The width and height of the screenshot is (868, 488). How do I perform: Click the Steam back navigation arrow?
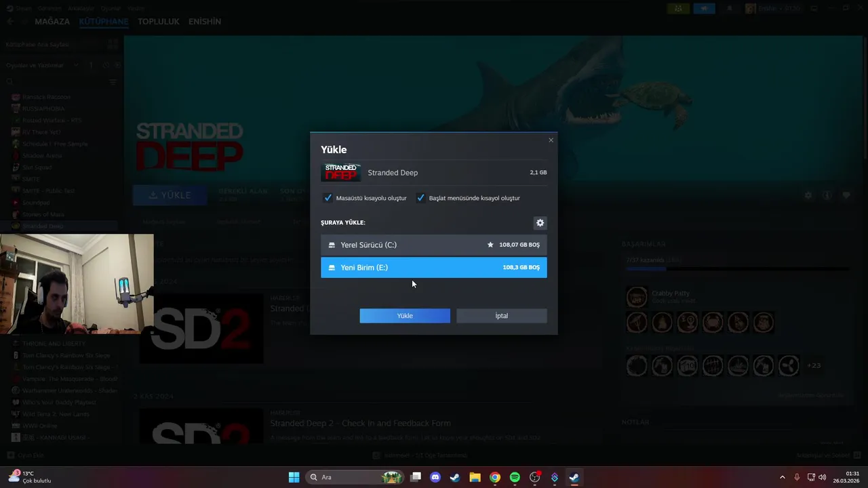click(x=9, y=22)
